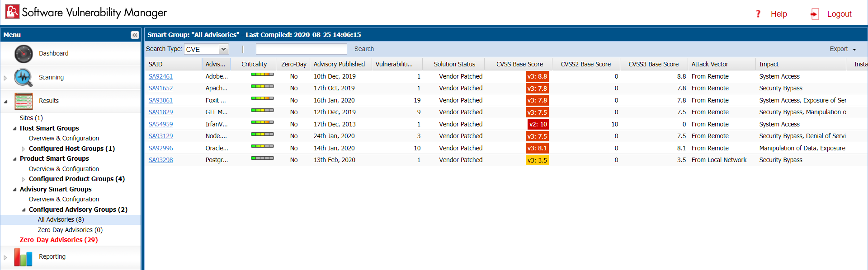The height and width of the screenshot is (270, 868).
Task: Sort by CVSS Base Score column header
Action: click(x=519, y=64)
